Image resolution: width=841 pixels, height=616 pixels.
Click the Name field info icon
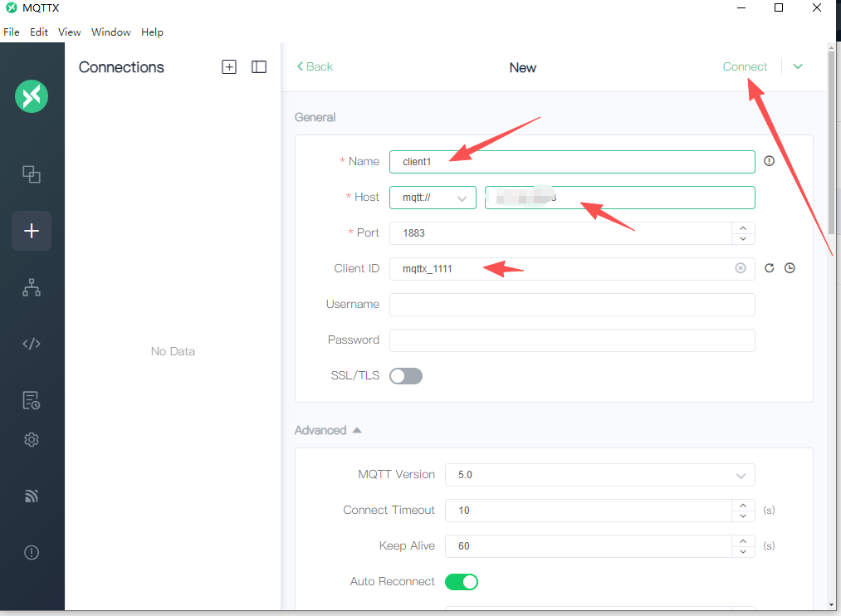pyautogui.click(x=769, y=161)
